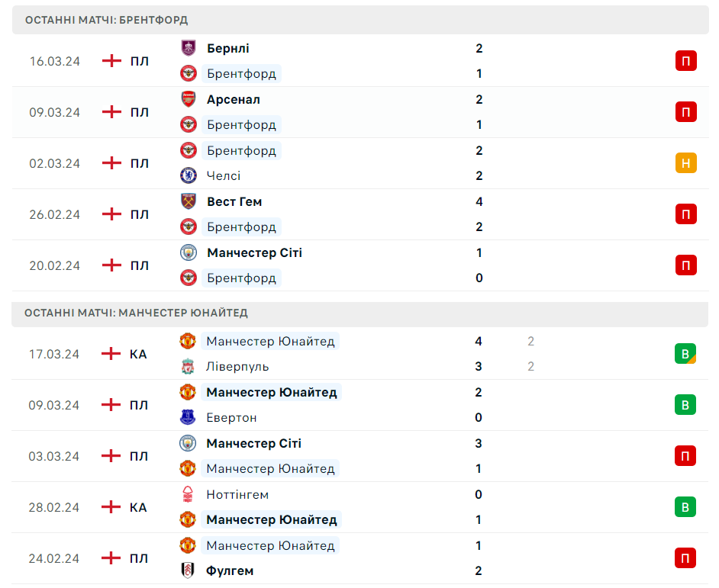
Task: Click the Nottingham Forest crest icon
Action: pyautogui.click(x=188, y=494)
